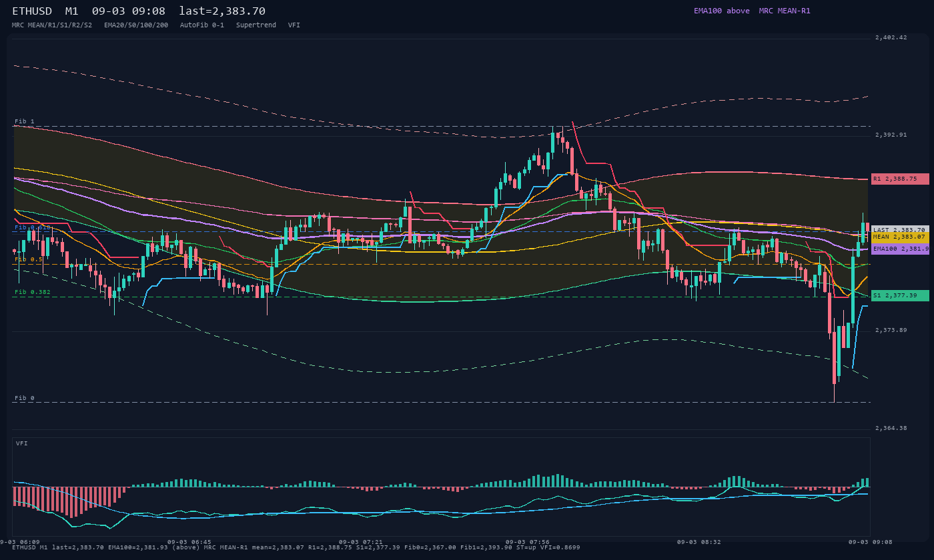This screenshot has width=934, height=560.
Task: Click the Fib 0 level label
Action: [25, 398]
